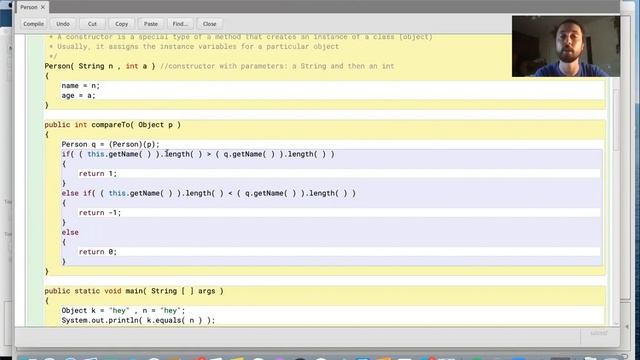Click the Close button in the toolbar
The height and width of the screenshot is (360, 640).
point(209,24)
